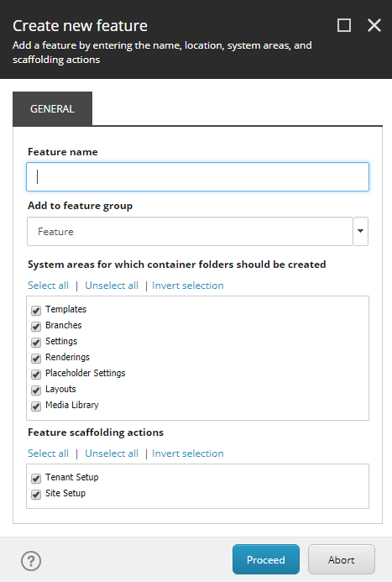Close the dialog with the X icon
Image resolution: width=392 pixels, height=582 pixels.
(374, 25)
